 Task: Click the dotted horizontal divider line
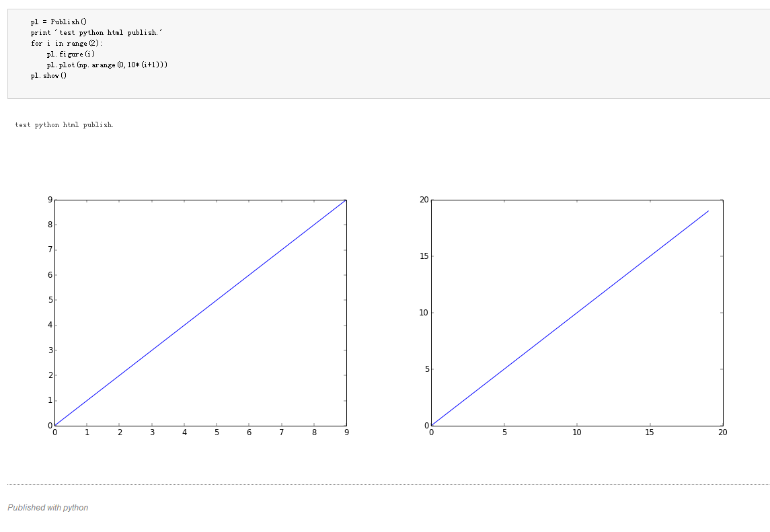(389, 484)
